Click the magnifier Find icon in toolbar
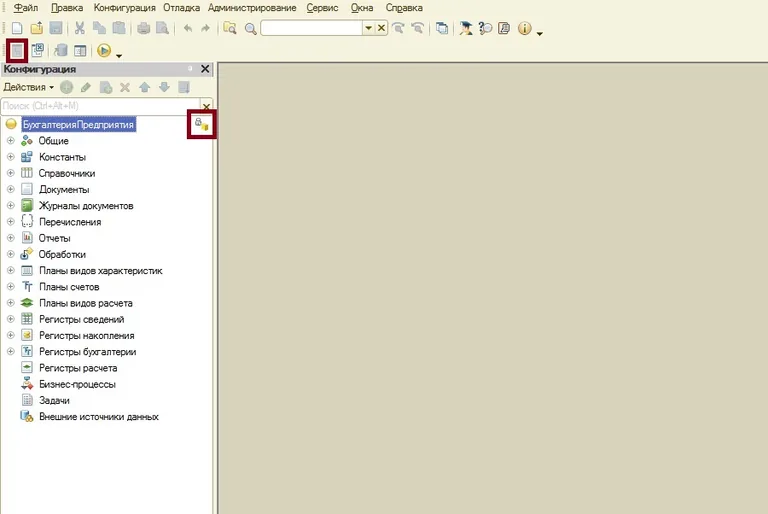Screen dimensions: 768x514 point(250,29)
